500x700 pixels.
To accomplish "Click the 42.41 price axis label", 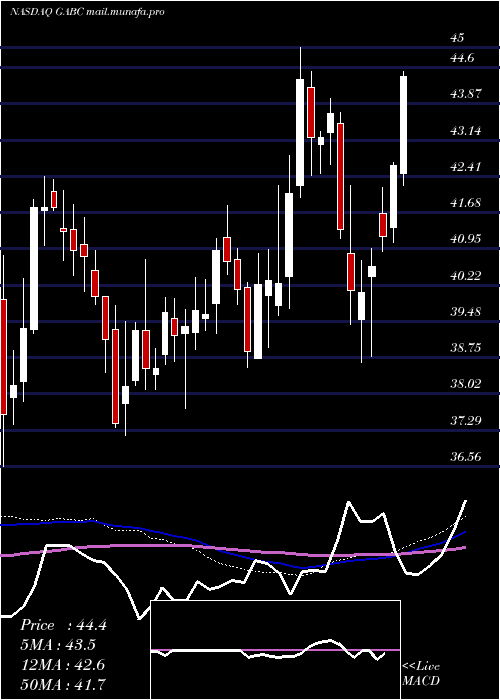I will 466,167.
